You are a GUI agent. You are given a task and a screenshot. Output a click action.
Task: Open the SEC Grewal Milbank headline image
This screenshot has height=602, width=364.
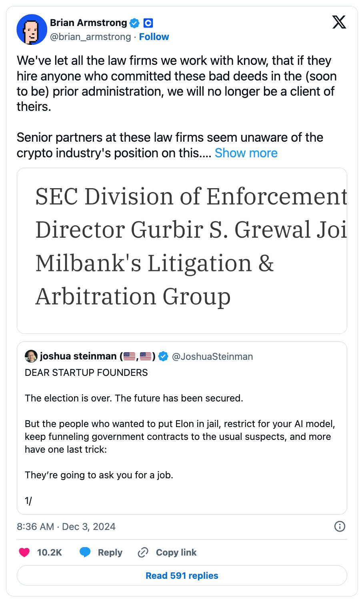[182, 251]
